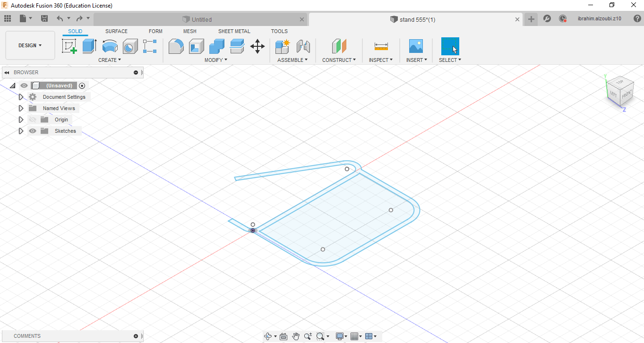Viewport: 644px width, 343px height.
Task: Select the Extrude tool
Action: 89,46
